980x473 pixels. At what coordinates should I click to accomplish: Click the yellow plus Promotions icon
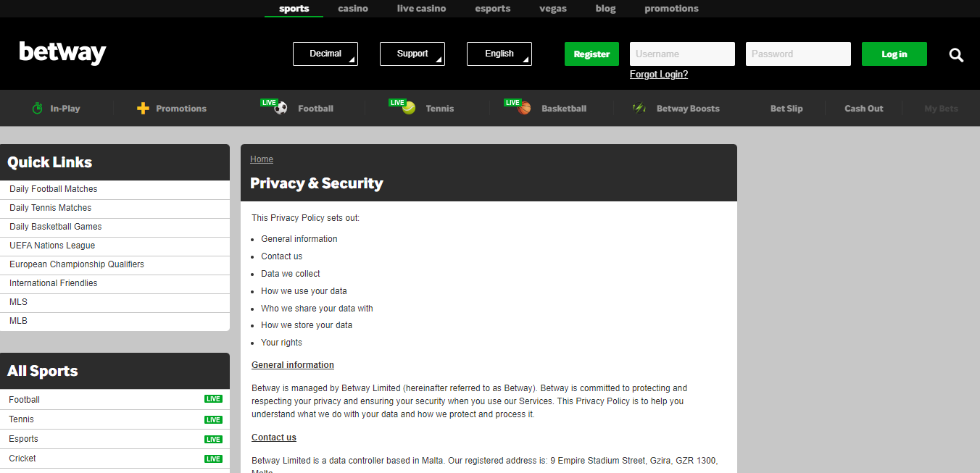click(x=143, y=108)
